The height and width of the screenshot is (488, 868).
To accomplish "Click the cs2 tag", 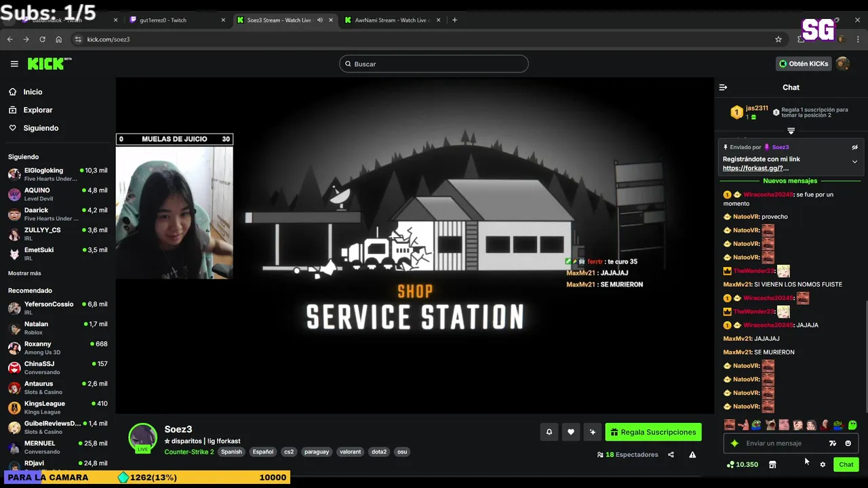I will (289, 452).
